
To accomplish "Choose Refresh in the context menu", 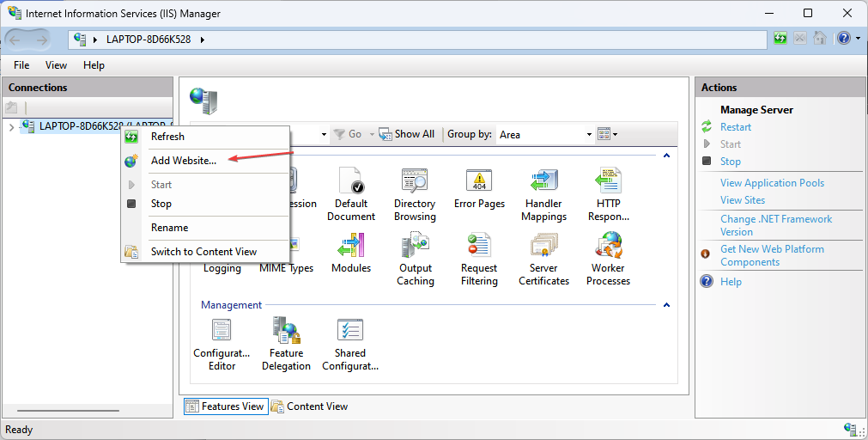I will tap(205, 137).
